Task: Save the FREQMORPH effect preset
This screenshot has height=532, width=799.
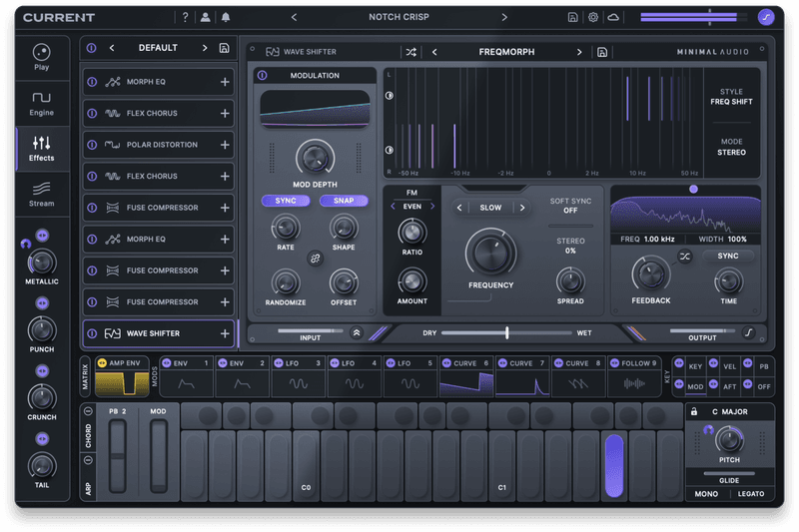Action: coord(602,52)
